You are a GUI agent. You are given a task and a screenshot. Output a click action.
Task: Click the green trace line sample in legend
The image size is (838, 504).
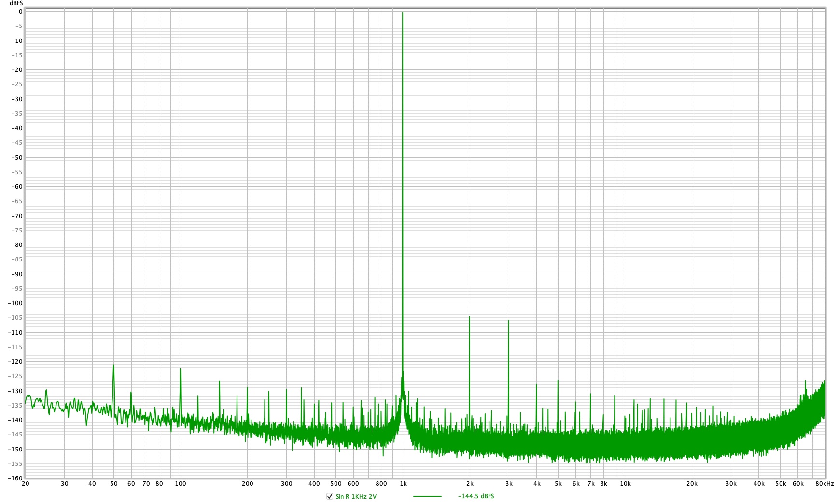427,496
